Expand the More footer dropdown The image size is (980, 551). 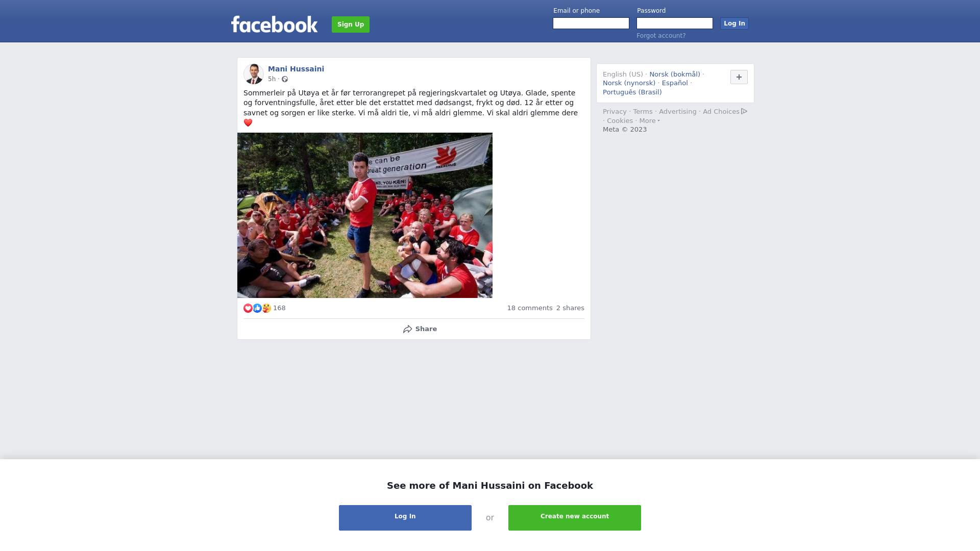pyautogui.click(x=649, y=121)
